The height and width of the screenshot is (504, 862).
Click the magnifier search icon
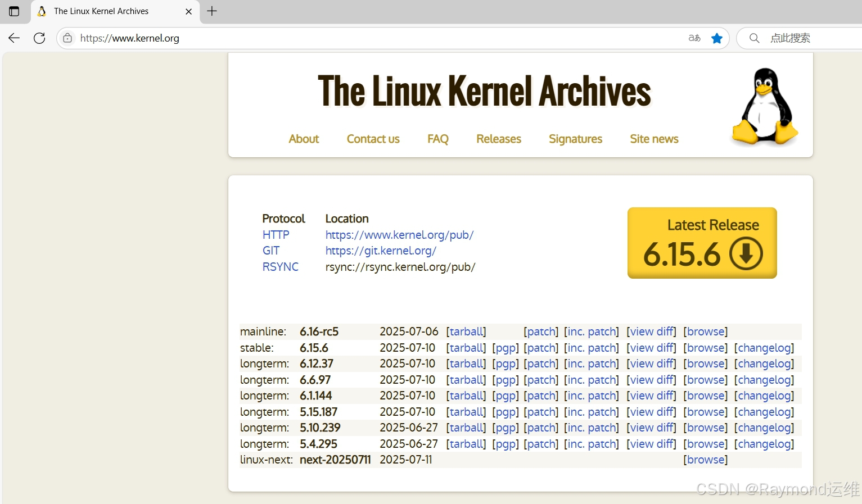(755, 38)
